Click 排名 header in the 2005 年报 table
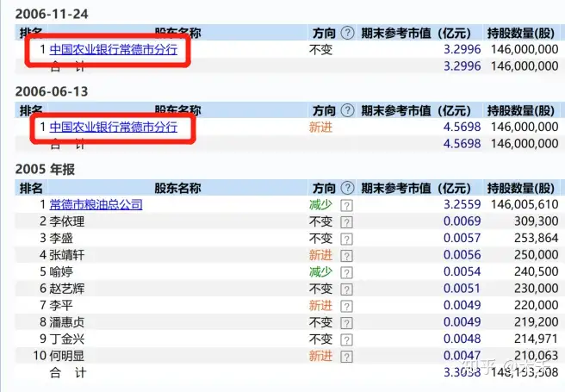565x392 pixels. click(x=31, y=188)
